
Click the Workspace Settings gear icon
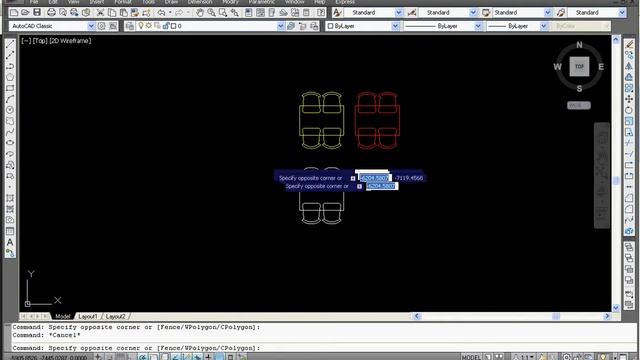pyautogui.click(x=102, y=26)
